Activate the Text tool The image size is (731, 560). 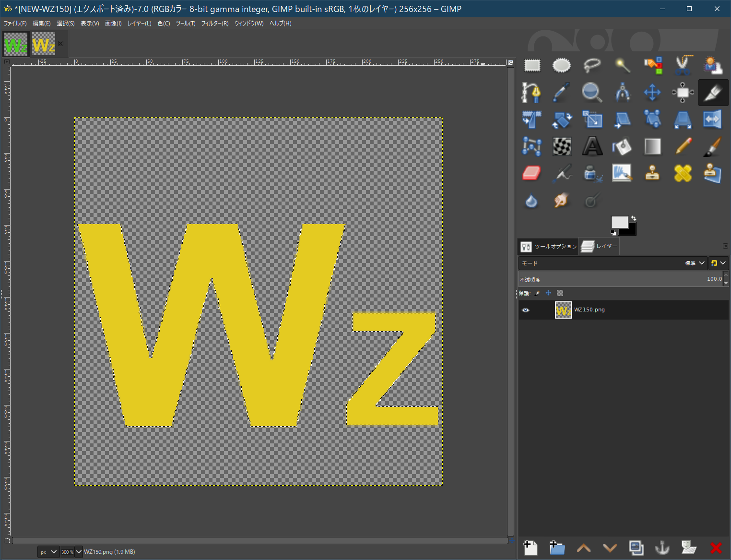coord(592,146)
